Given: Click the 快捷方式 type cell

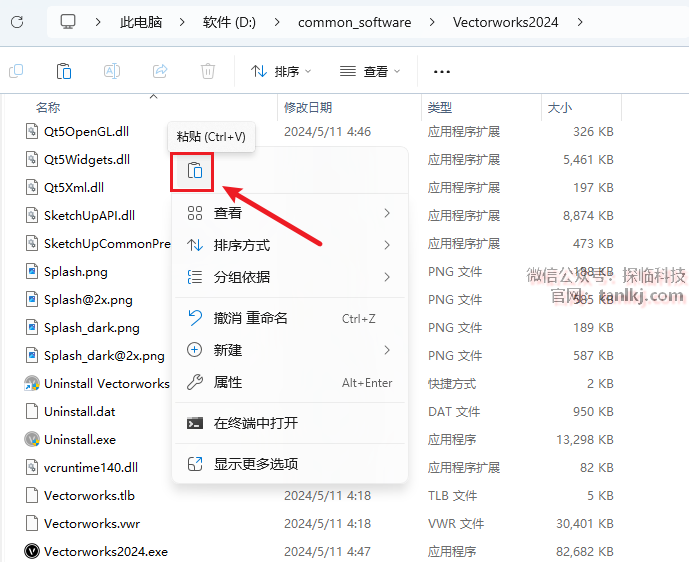Looking at the screenshot, I should 452,384.
